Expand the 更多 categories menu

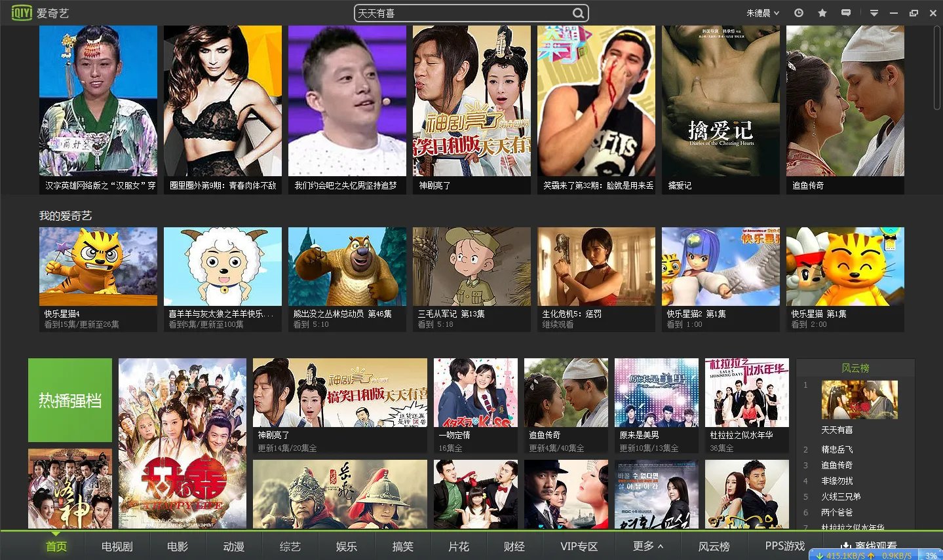pos(648,546)
